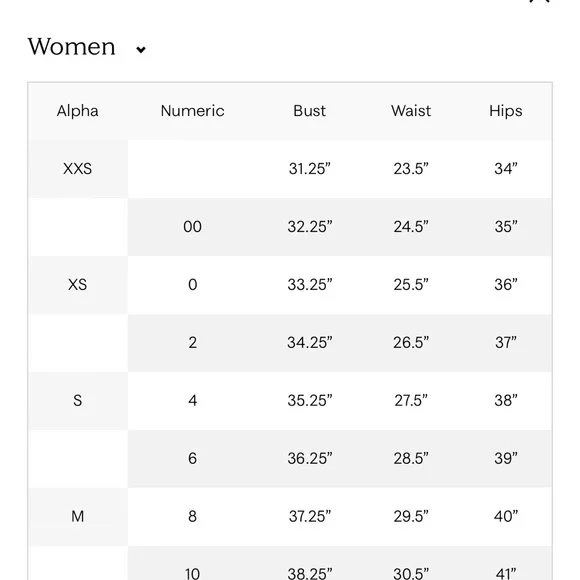
Task: Click the dropdown chevron next to Women
Action: point(141,50)
